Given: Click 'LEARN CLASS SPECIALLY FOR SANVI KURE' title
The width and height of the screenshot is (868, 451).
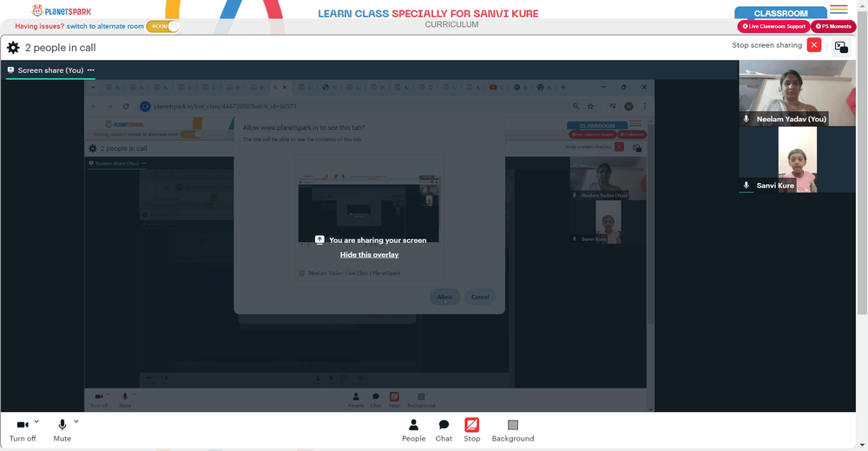Looking at the screenshot, I should 428,14.
